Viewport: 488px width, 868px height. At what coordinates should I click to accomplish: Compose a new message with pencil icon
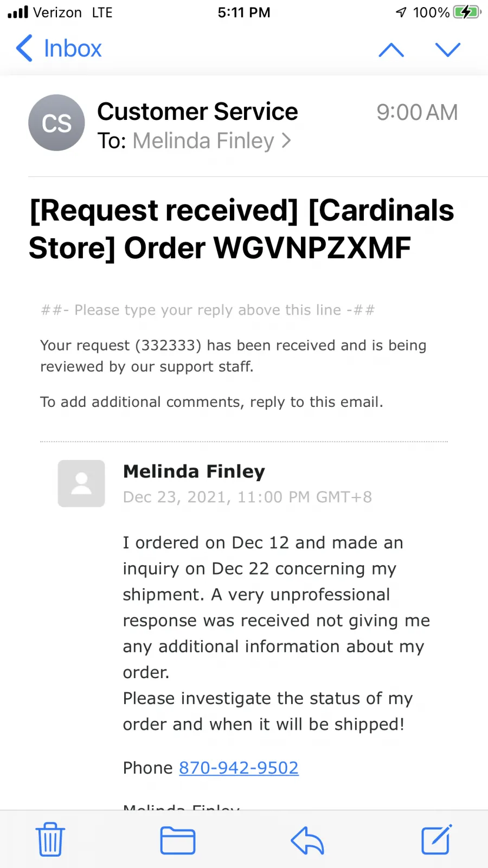point(437,839)
